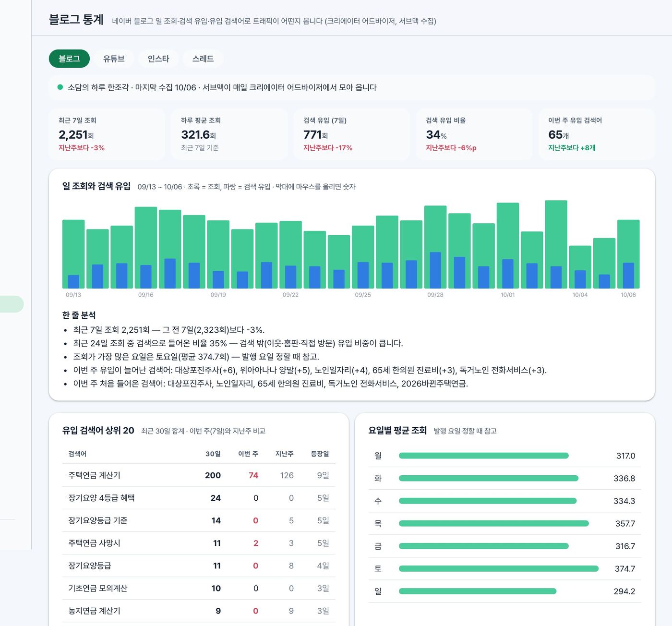Screen dimensions: 672x626
Task: Open the 인스타 tab
Action: point(158,59)
